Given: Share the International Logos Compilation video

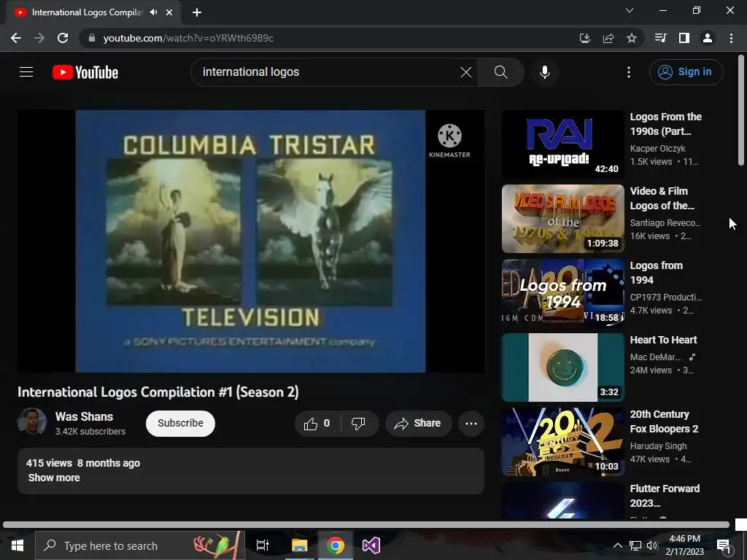Looking at the screenshot, I should click(x=418, y=424).
